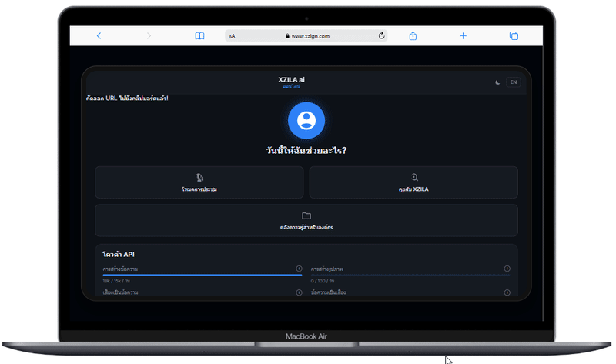
Task: Click the magnifier icon on the XZILA chat card
Action: [x=414, y=177]
